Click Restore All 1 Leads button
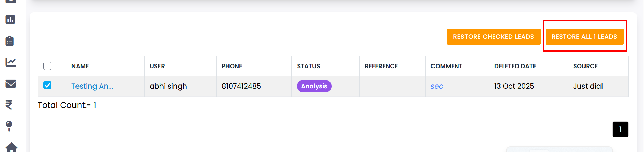The height and width of the screenshot is (152, 644). click(584, 37)
